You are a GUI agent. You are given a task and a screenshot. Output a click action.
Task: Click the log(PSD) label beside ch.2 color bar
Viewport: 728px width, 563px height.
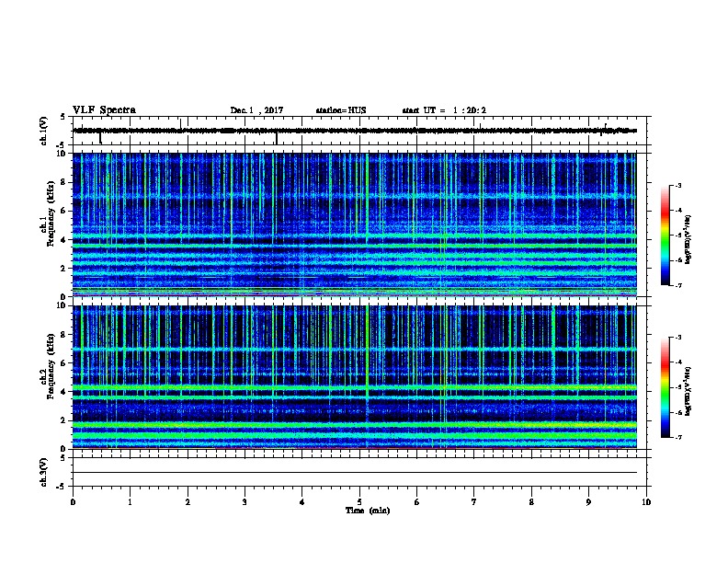(688, 391)
